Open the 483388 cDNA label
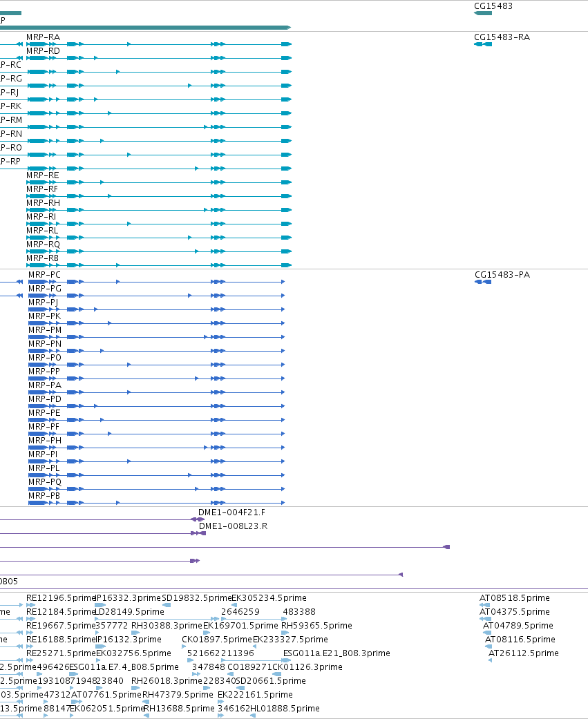The image size is (588, 719). pyautogui.click(x=299, y=612)
